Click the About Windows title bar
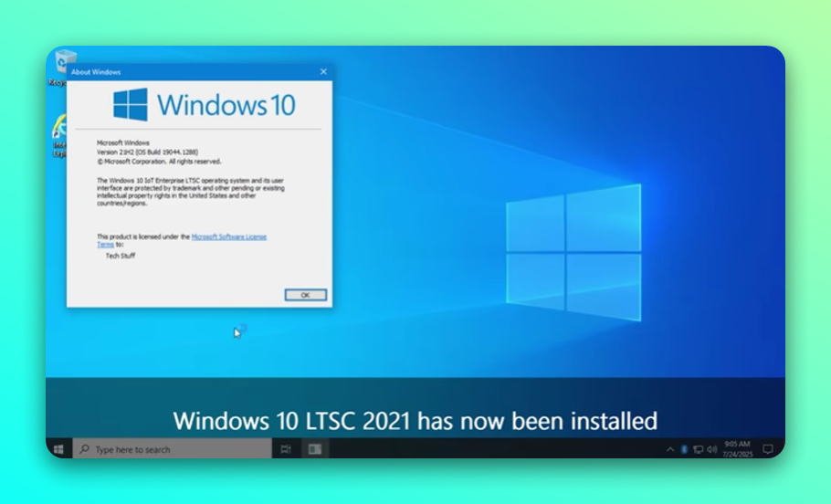This screenshot has height=504, width=831. (183, 71)
